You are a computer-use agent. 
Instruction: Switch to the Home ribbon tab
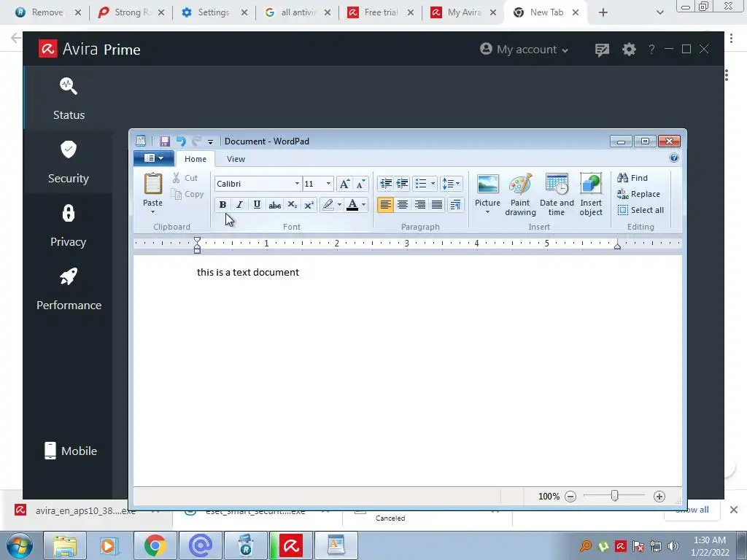coord(196,159)
